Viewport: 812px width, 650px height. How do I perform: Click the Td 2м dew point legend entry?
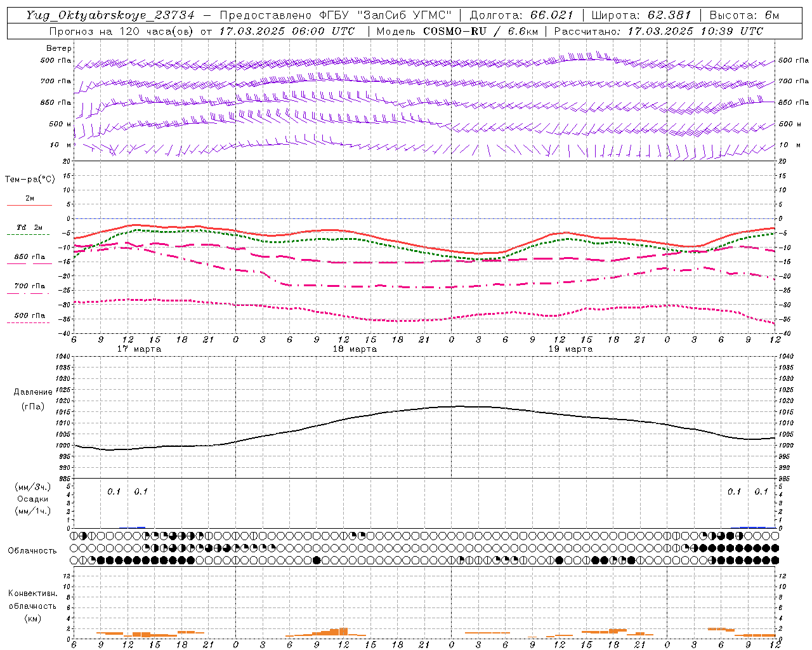pos(30,227)
